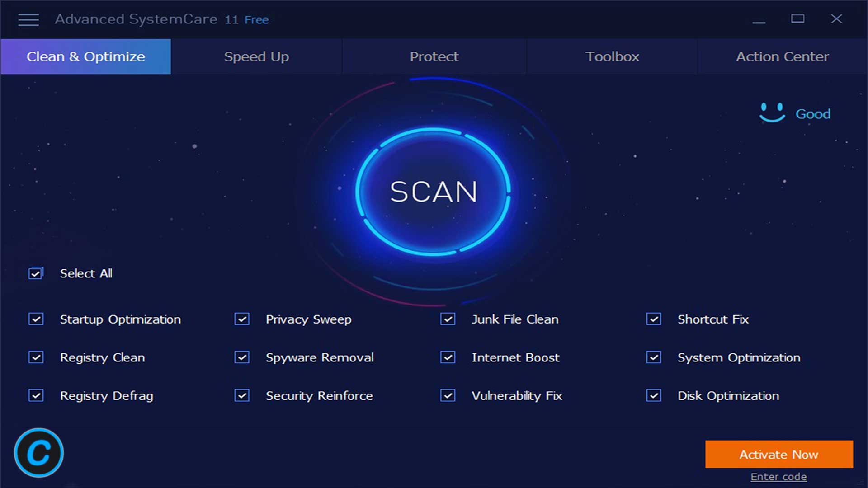Open the Enter code link
Screen dimensions: 868x488
[778, 477]
